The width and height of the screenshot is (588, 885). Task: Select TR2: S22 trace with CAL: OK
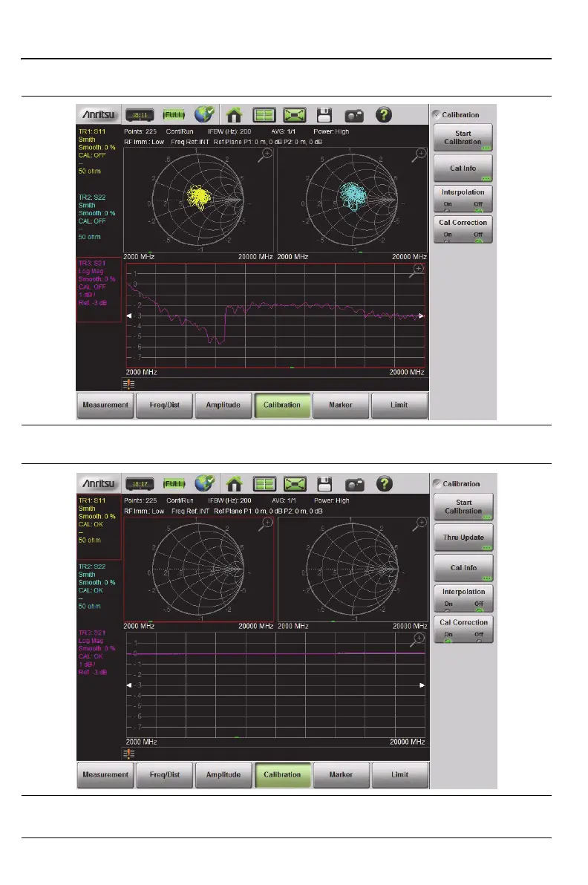pyautogui.click(x=99, y=587)
